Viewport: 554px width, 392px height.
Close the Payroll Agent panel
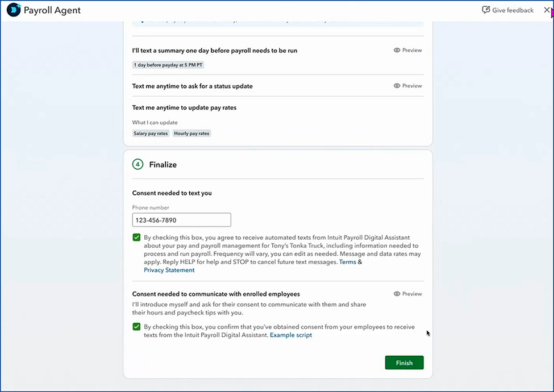[547, 10]
